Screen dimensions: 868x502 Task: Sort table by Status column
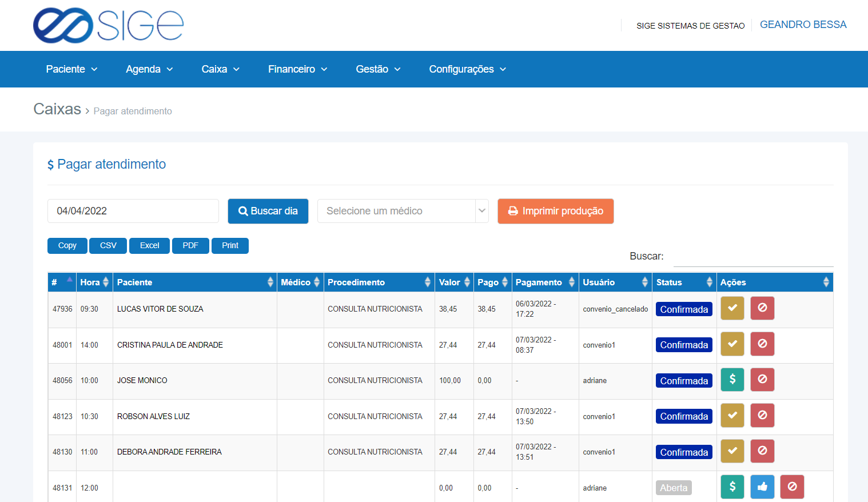pyautogui.click(x=684, y=282)
